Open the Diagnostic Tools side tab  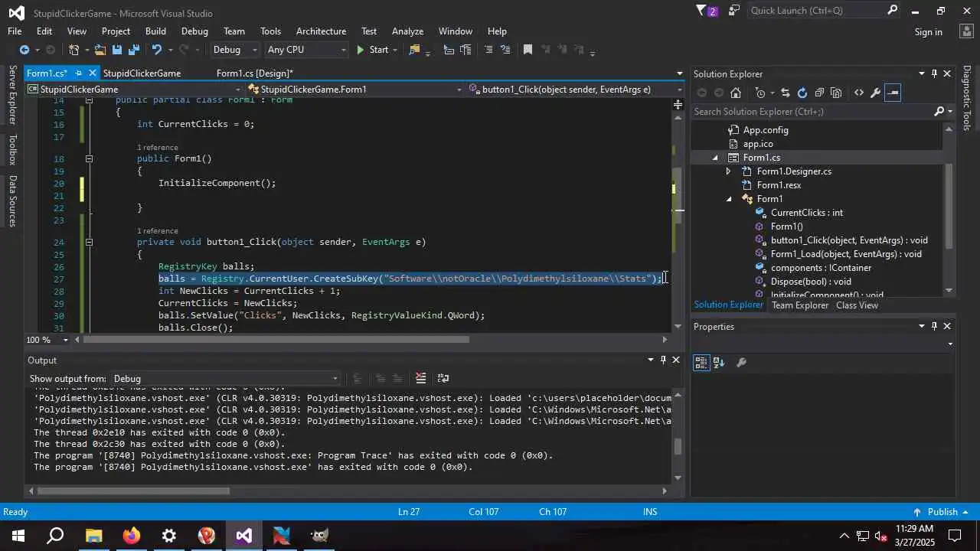[x=967, y=98]
